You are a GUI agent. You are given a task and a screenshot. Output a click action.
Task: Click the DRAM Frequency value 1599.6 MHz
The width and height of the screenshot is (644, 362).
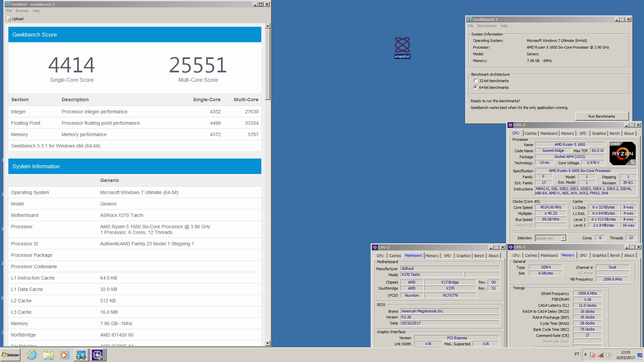point(587,293)
